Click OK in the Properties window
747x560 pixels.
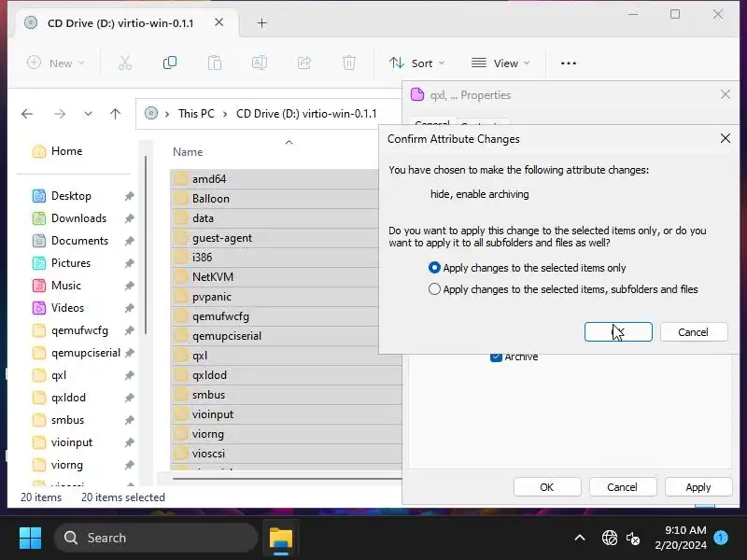tap(547, 486)
